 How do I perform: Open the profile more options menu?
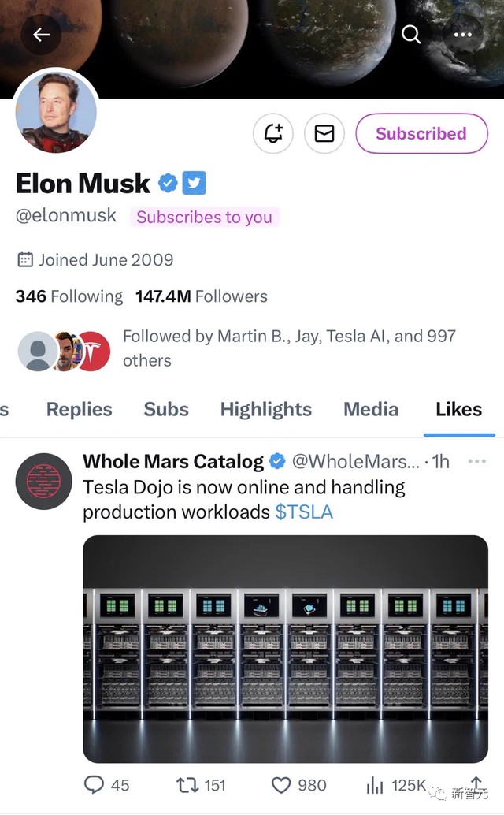click(462, 35)
